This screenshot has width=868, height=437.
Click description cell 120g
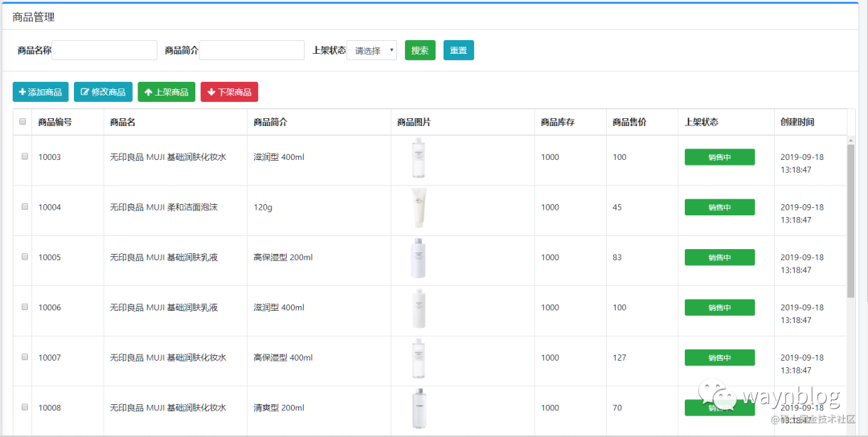(x=263, y=207)
